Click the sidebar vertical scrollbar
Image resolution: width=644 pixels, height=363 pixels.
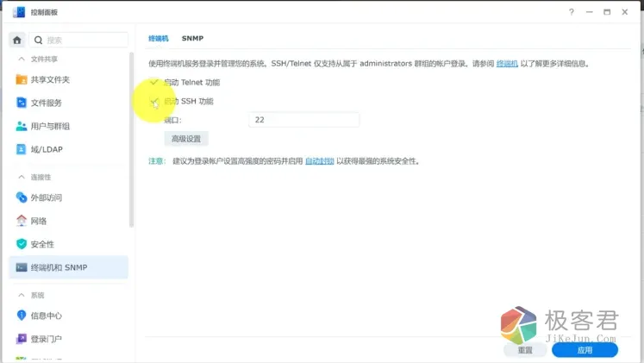click(131, 140)
